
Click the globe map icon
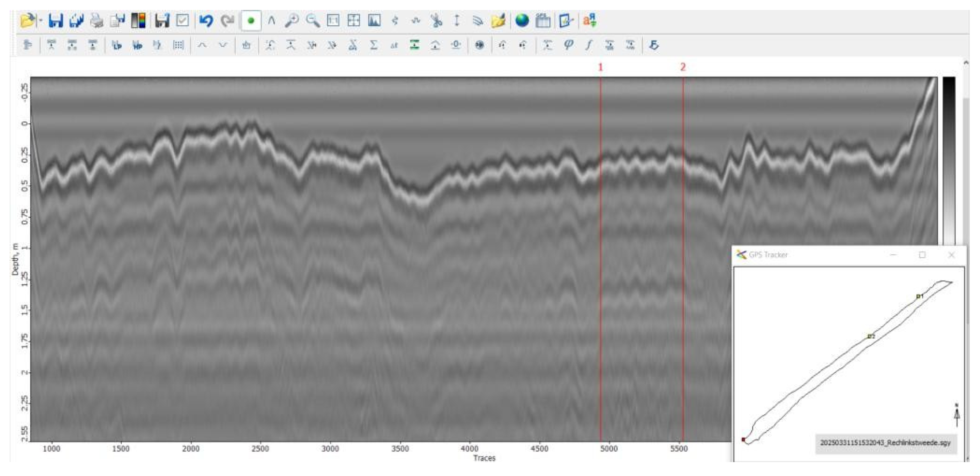coord(522,20)
